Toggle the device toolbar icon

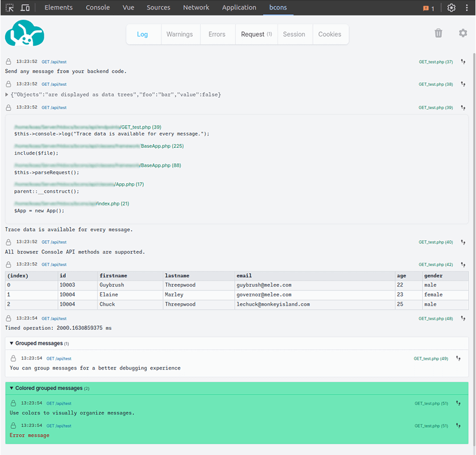pyautogui.click(x=25, y=7)
